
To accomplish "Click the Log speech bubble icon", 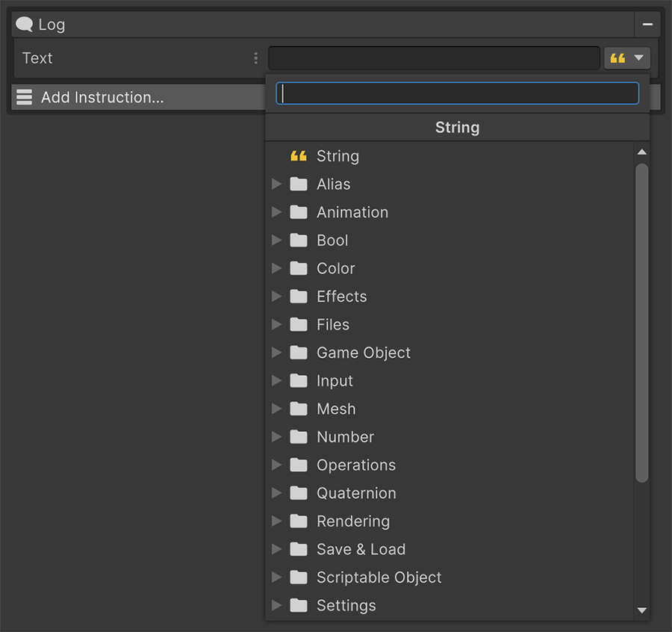I will click(24, 25).
